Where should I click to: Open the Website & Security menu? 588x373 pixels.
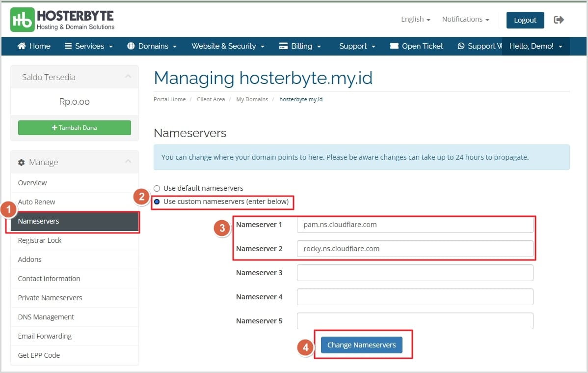[228, 46]
